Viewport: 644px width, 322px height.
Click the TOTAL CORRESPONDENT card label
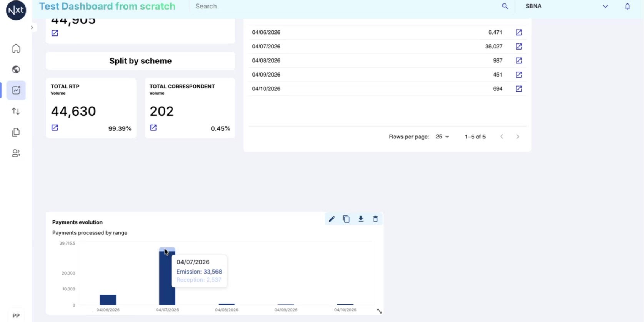coord(182,87)
